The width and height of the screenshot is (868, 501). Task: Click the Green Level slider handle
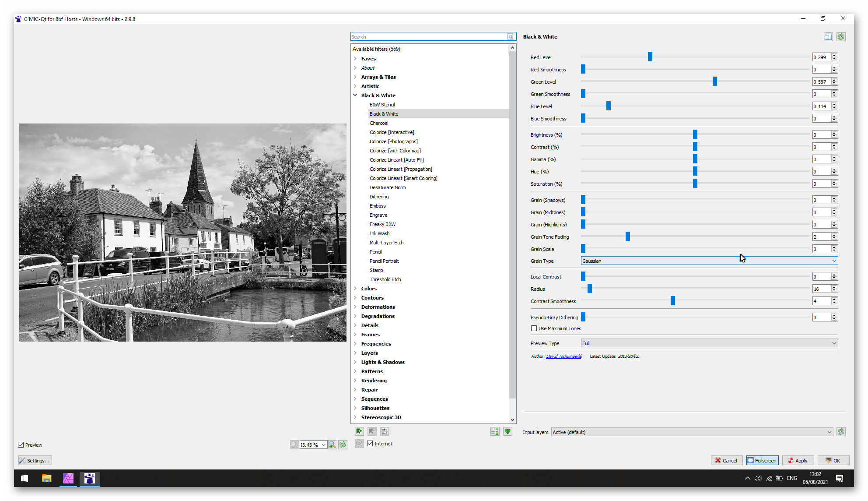pyautogui.click(x=715, y=81)
